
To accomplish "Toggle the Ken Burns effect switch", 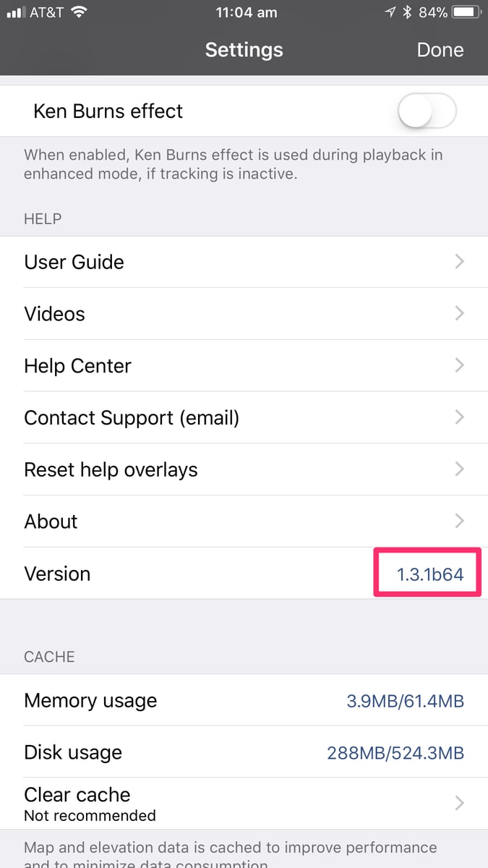I will click(427, 111).
